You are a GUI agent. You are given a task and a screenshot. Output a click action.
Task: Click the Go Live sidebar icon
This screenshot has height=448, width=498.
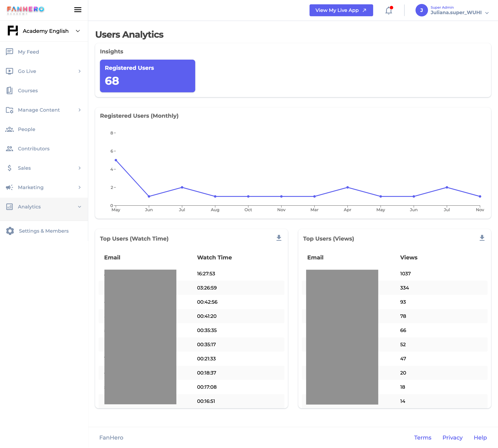9,71
